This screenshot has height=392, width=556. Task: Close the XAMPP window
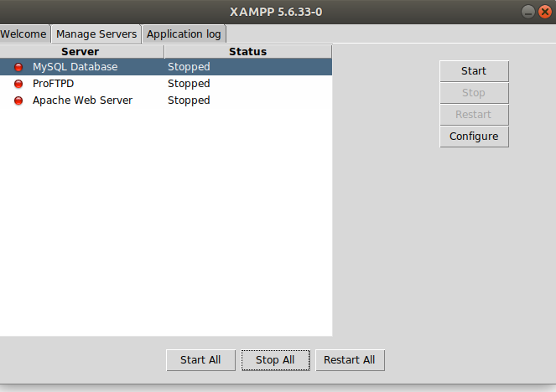pyautogui.click(x=545, y=12)
